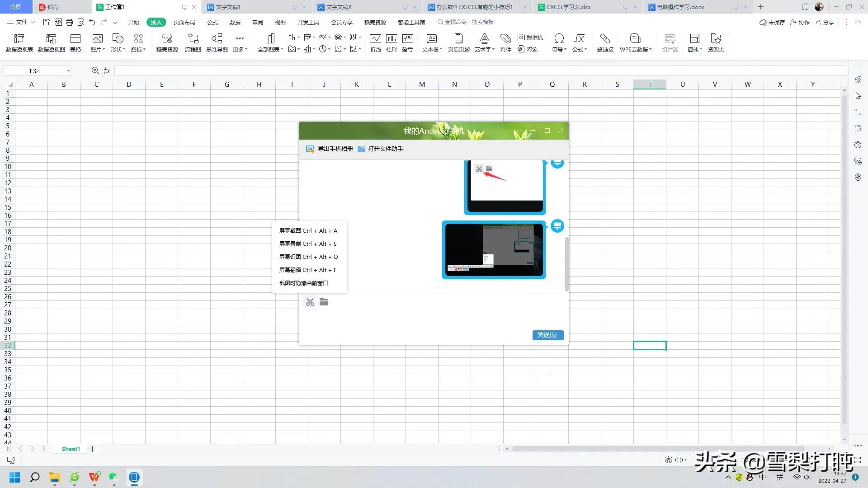Open the Windows Start menu
Screen dimensions: 868x488
click(x=14, y=477)
